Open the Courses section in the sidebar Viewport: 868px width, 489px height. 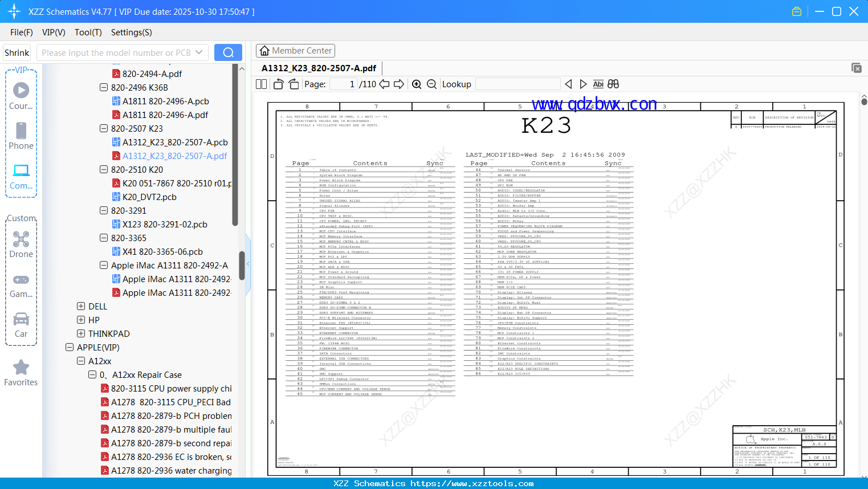click(x=21, y=96)
